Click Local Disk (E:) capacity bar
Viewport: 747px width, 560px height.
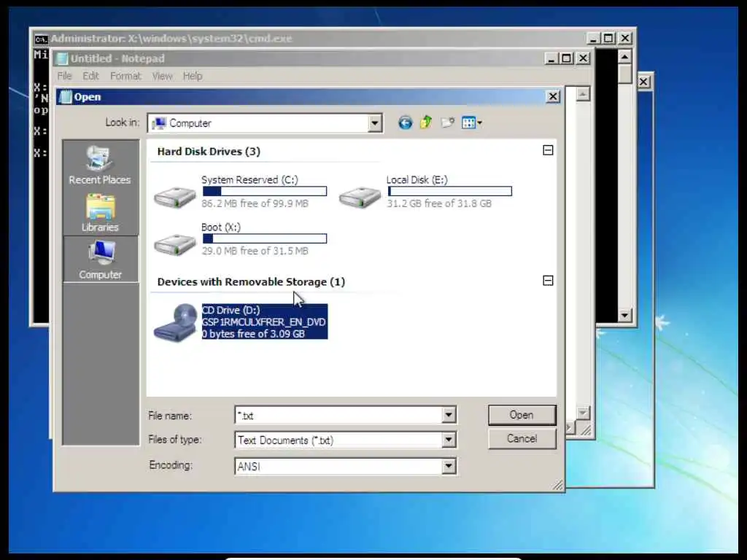[x=449, y=192]
